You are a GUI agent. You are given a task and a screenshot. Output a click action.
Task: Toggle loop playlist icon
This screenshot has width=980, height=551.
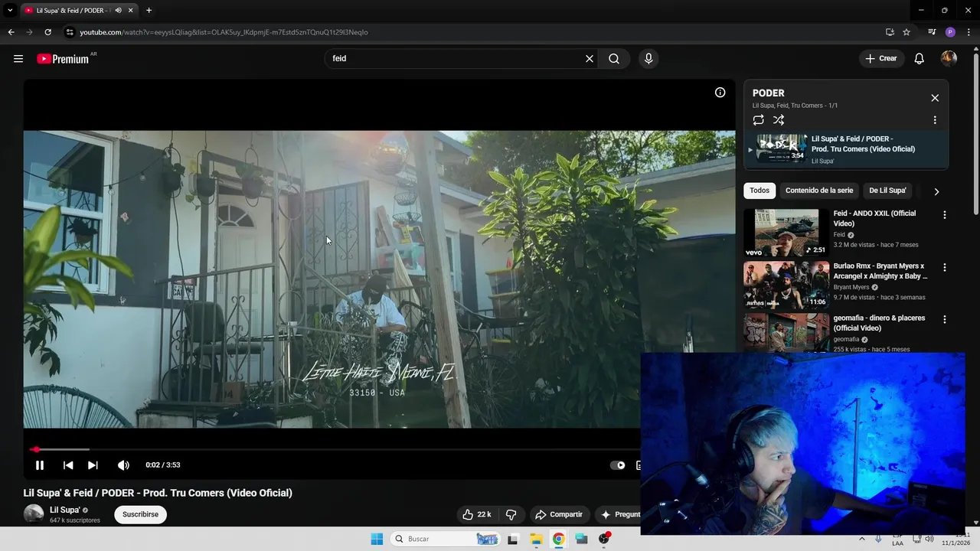tap(758, 120)
